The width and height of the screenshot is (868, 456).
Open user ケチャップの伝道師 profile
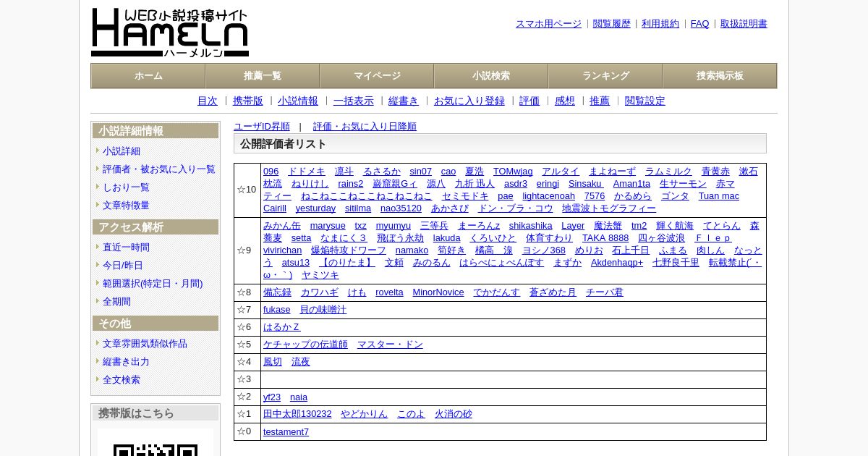pos(305,345)
